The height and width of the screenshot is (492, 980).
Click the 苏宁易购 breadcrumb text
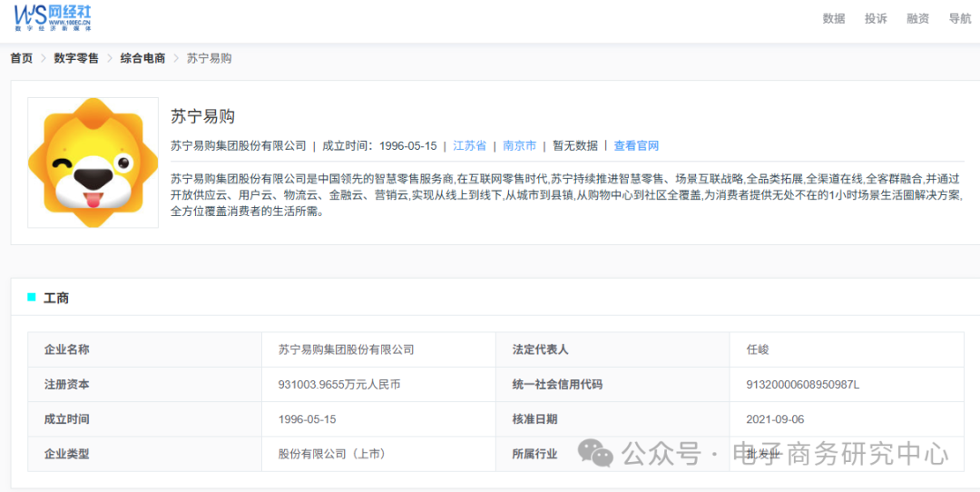coord(210,59)
